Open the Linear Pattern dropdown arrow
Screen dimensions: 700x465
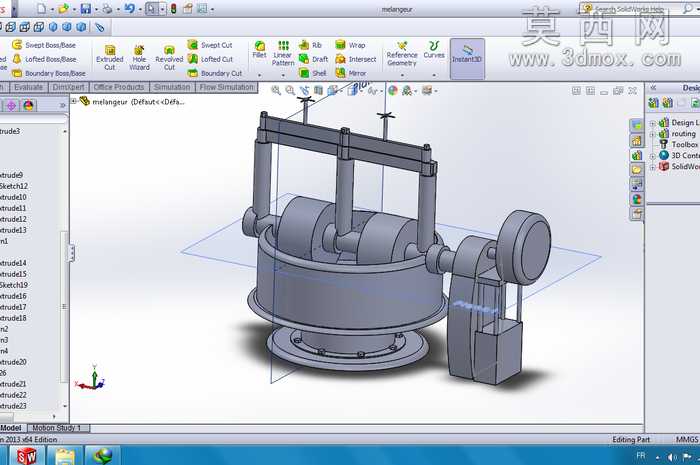point(283,75)
